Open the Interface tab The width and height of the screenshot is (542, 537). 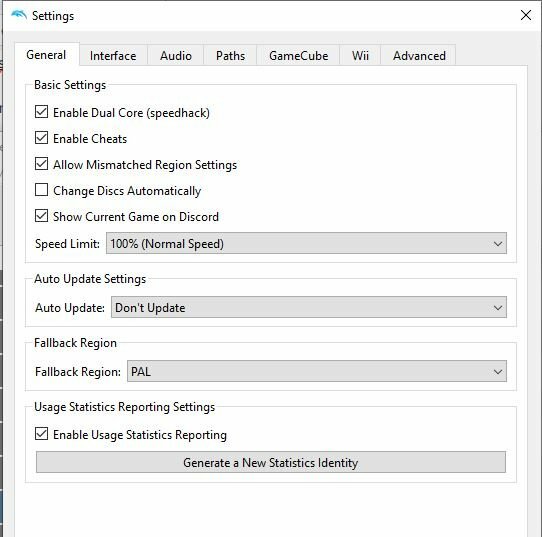tap(113, 56)
